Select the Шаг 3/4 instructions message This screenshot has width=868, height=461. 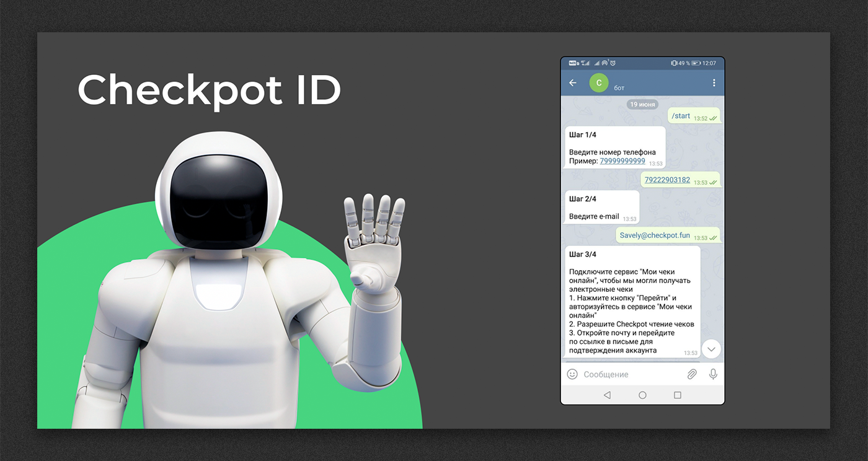pyautogui.click(x=632, y=302)
